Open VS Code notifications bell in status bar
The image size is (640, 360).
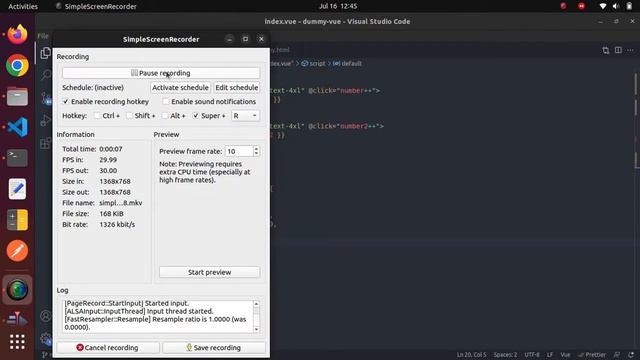pyautogui.click(x=631, y=355)
